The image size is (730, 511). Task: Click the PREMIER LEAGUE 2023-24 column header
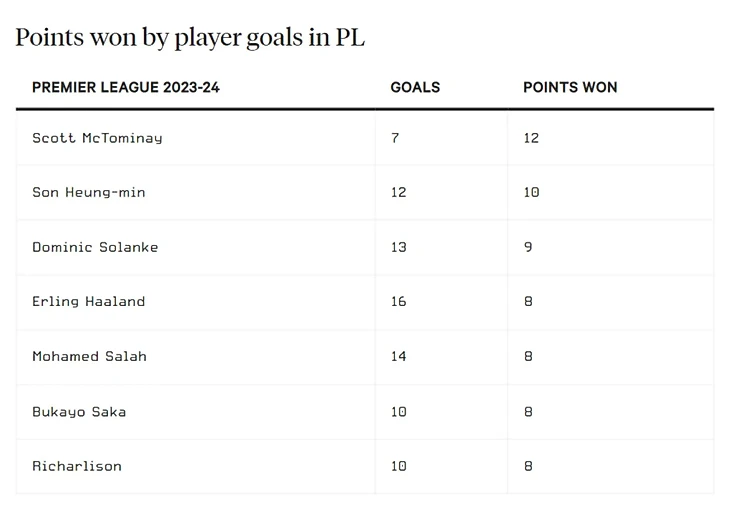tap(126, 87)
